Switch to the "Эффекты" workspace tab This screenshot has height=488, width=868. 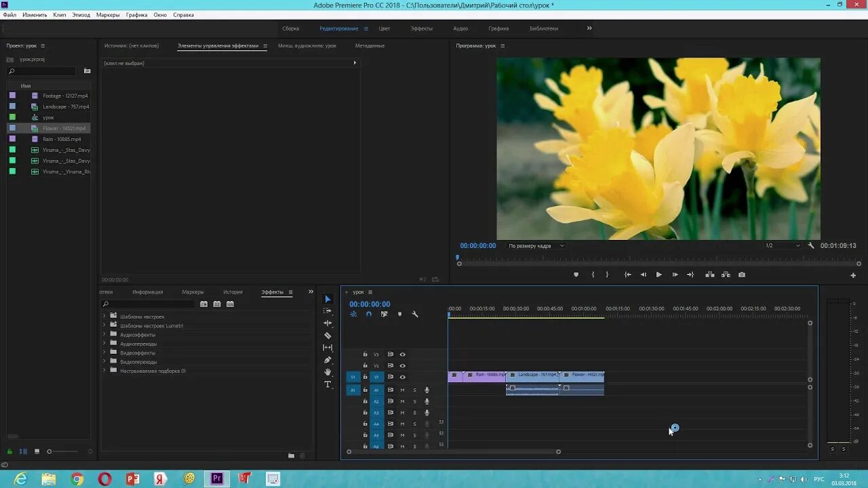[421, 28]
